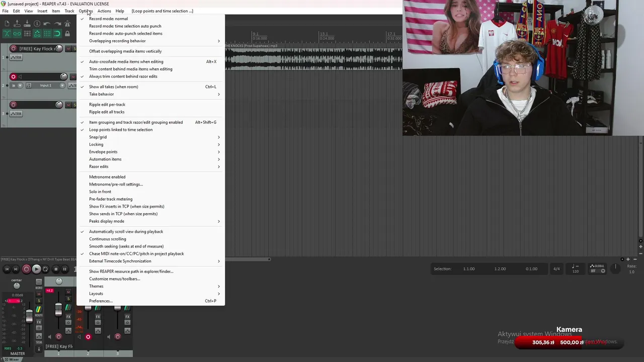
Task: Arm record on Kay Flock track
Action: click(x=14, y=49)
